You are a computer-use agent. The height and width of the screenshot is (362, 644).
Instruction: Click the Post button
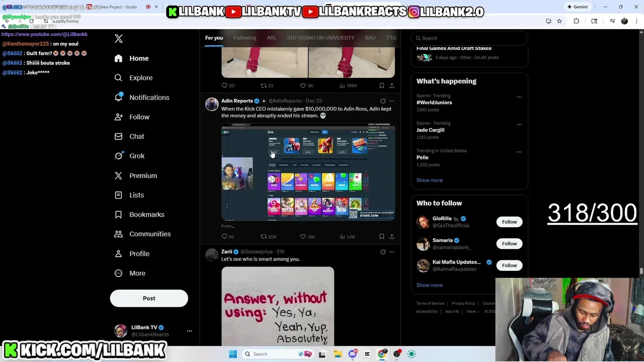(149, 298)
